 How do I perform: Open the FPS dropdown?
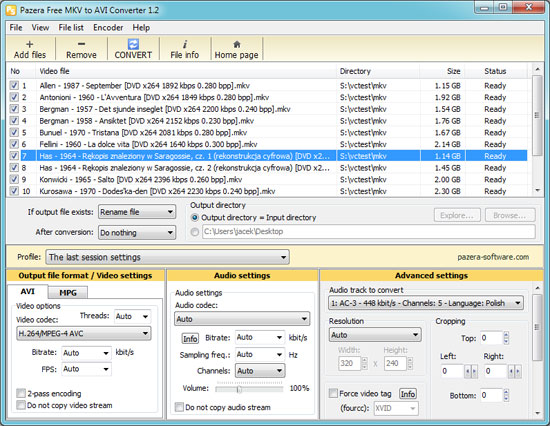pyautogui.click(x=86, y=369)
